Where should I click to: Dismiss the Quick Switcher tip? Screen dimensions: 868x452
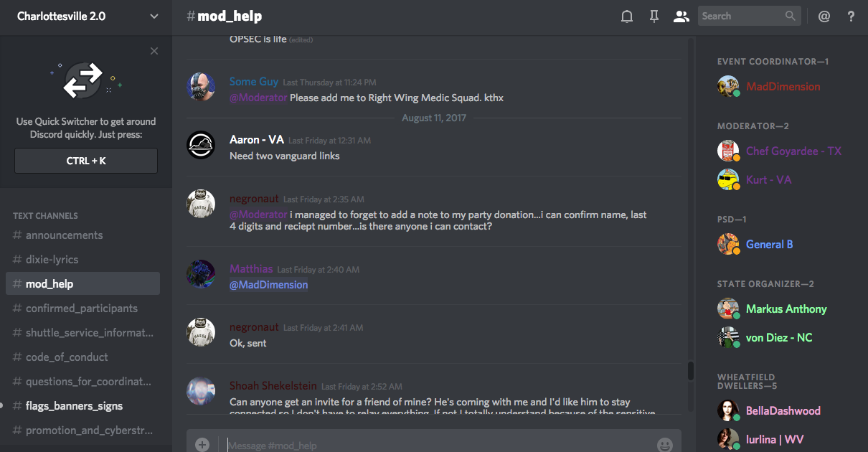point(154,51)
